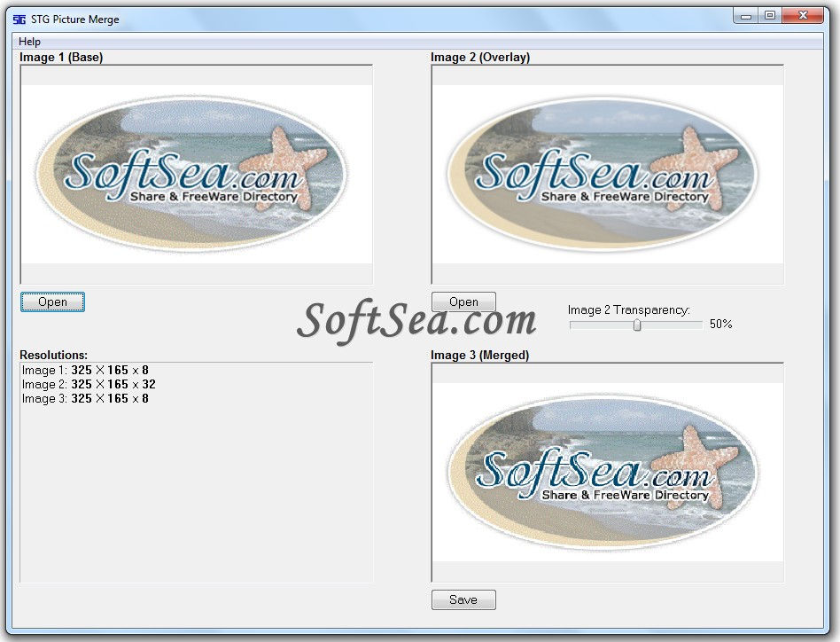Click the 'Image 2 (Overlay)' label
Image resolution: width=840 pixels, height=642 pixels.
coord(480,57)
